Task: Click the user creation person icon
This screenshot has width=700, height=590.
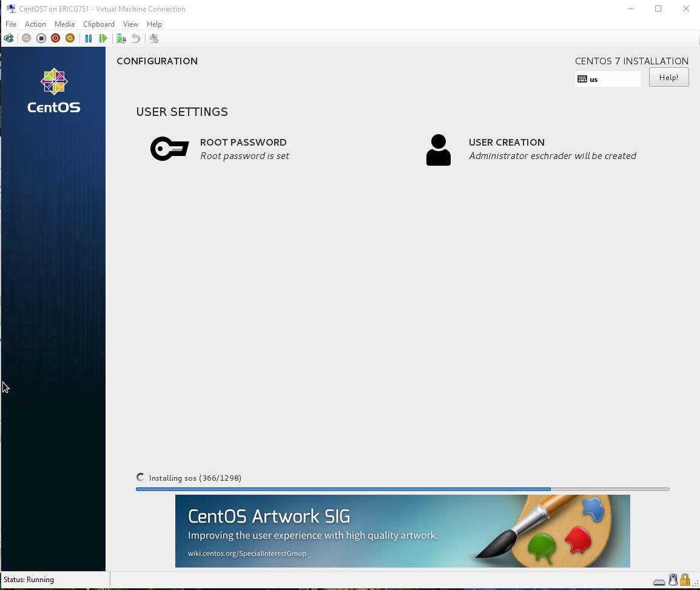Action: coord(439,150)
